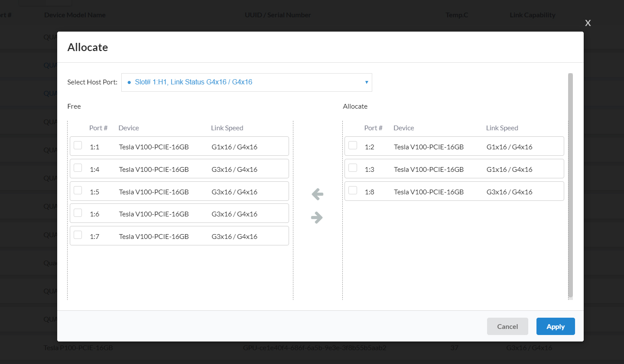
Task: Click Device Model Name column header behind dialog
Action: 75,15
